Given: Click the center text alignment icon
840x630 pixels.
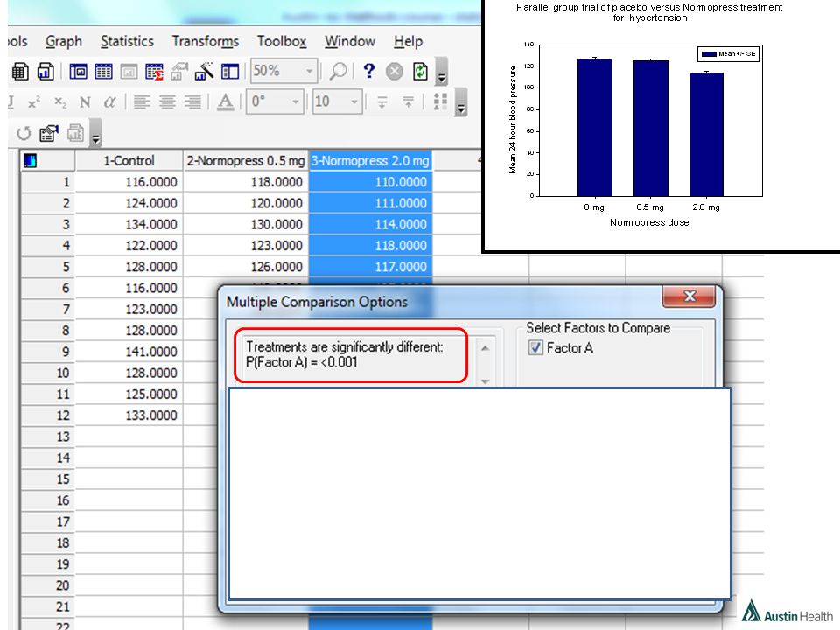Looking at the screenshot, I should [167, 101].
